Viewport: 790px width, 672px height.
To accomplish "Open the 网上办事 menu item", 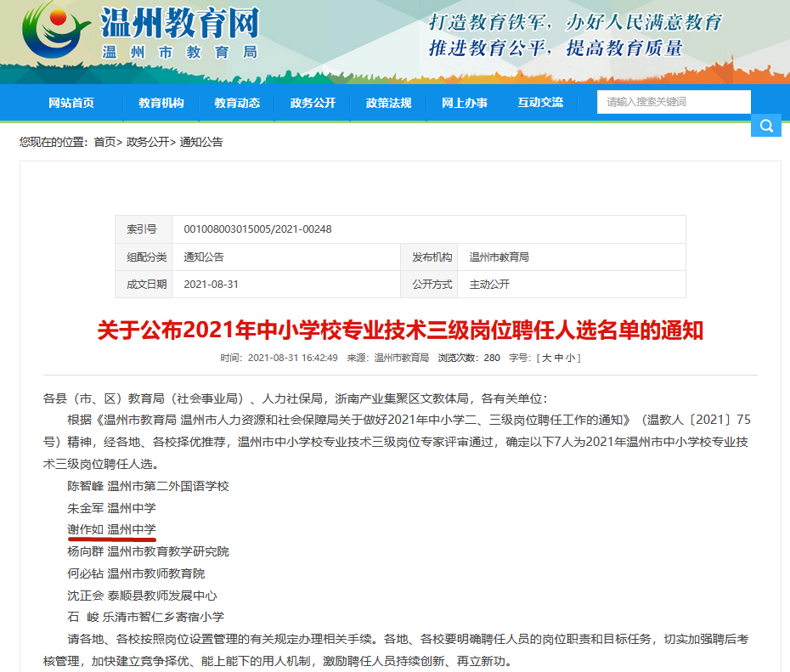I will click(464, 102).
